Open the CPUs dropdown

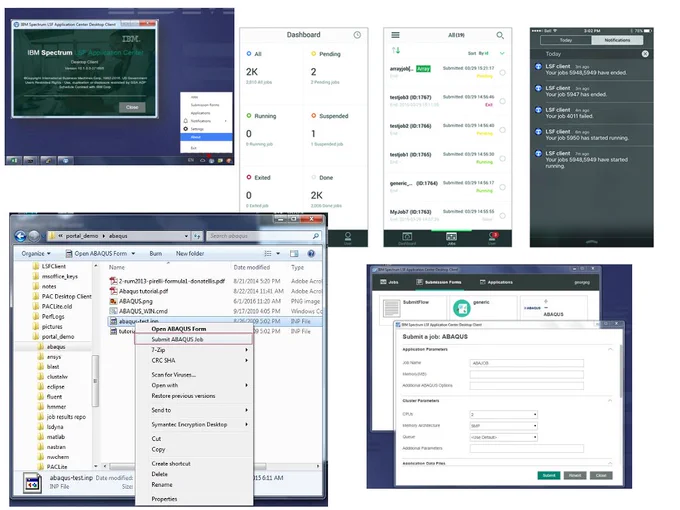(x=503, y=415)
